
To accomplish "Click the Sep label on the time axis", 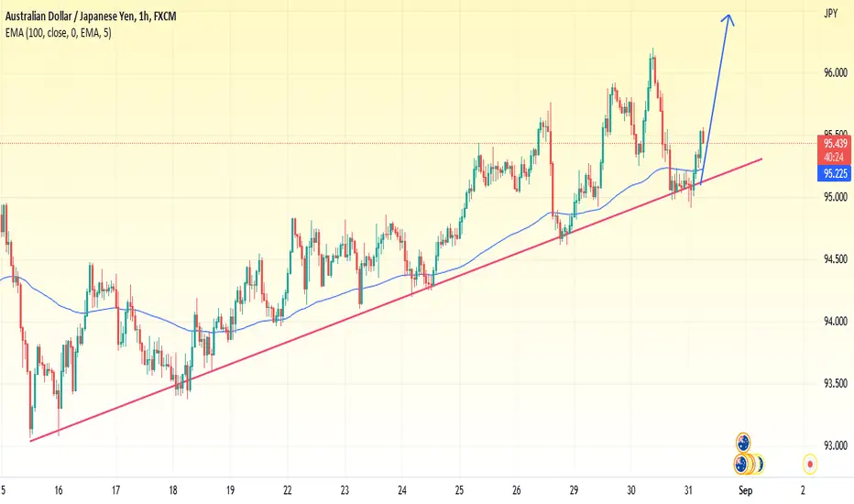I will pos(746,490).
